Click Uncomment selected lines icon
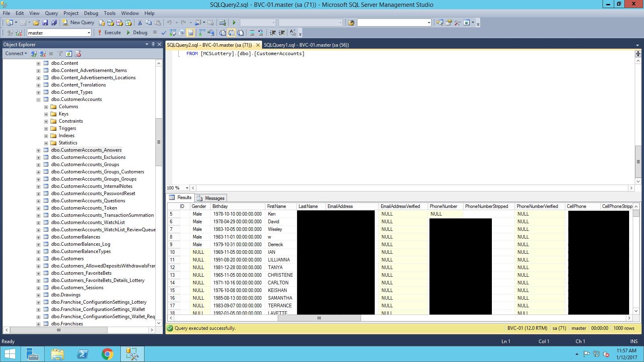The height and width of the screenshot is (362, 644). (261, 33)
